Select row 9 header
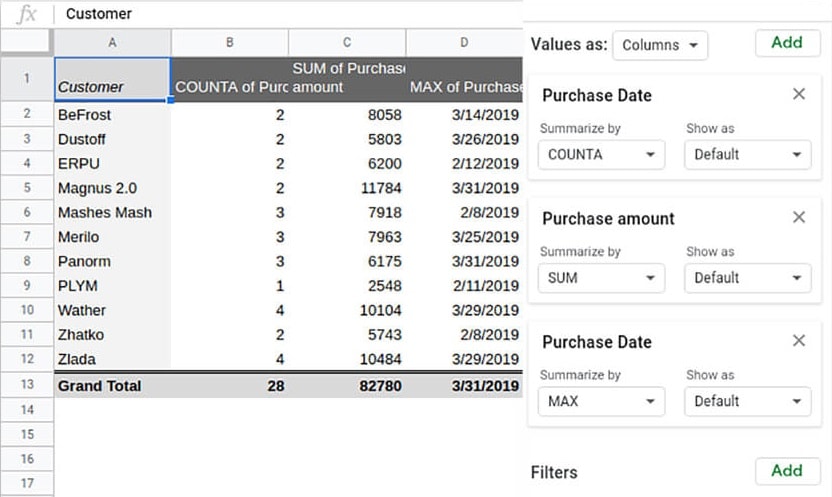This screenshot has width=832, height=497. point(27,285)
